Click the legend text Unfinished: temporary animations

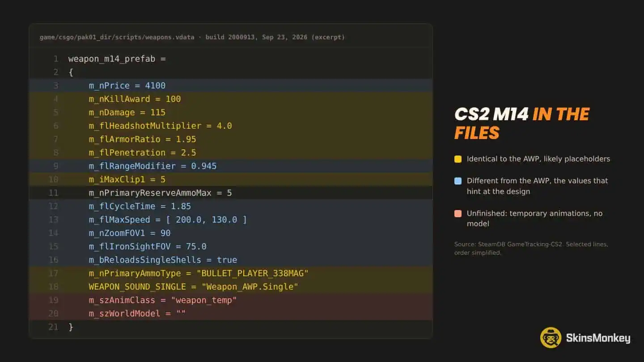point(535,219)
